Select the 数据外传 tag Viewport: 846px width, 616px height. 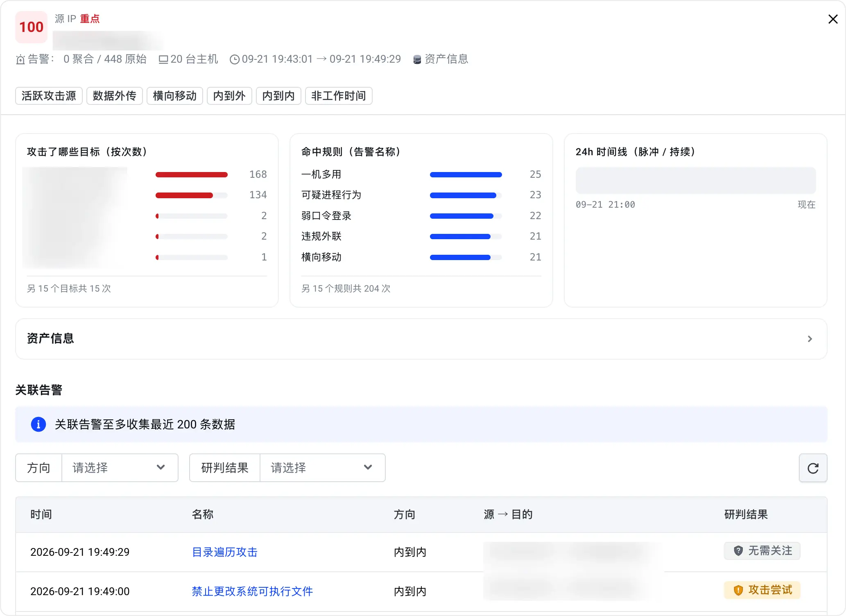115,96
